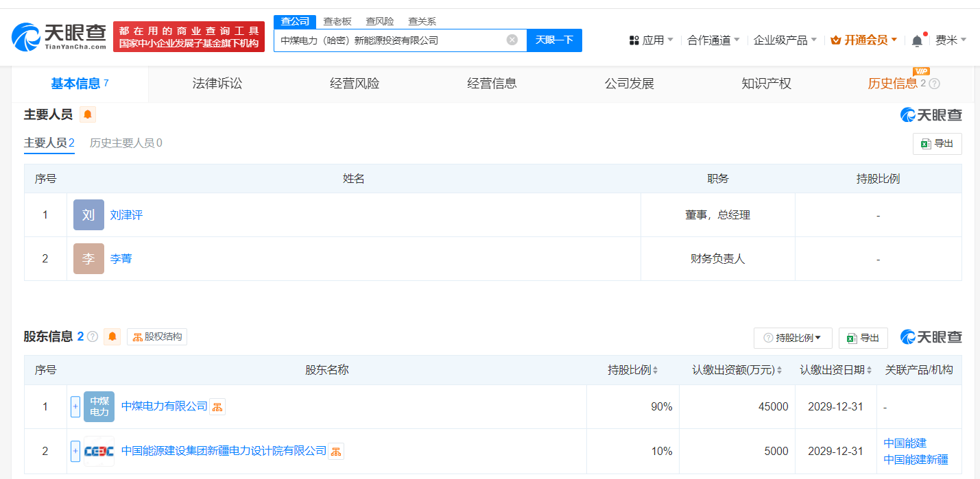Open 刘津评 personnel profile link

pos(126,215)
